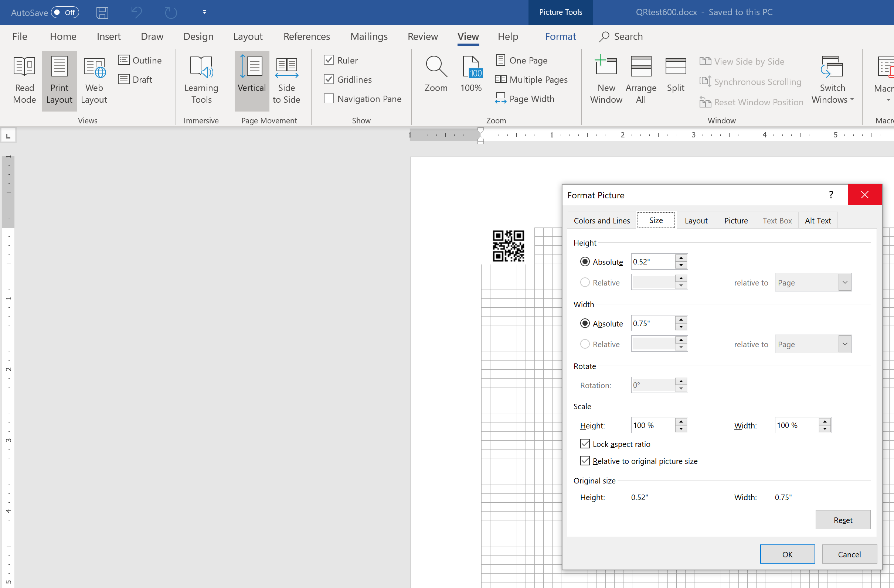This screenshot has height=588, width=894.
Task: Expand the Switch Windows dropdown
Action: [x=832, y=80]
